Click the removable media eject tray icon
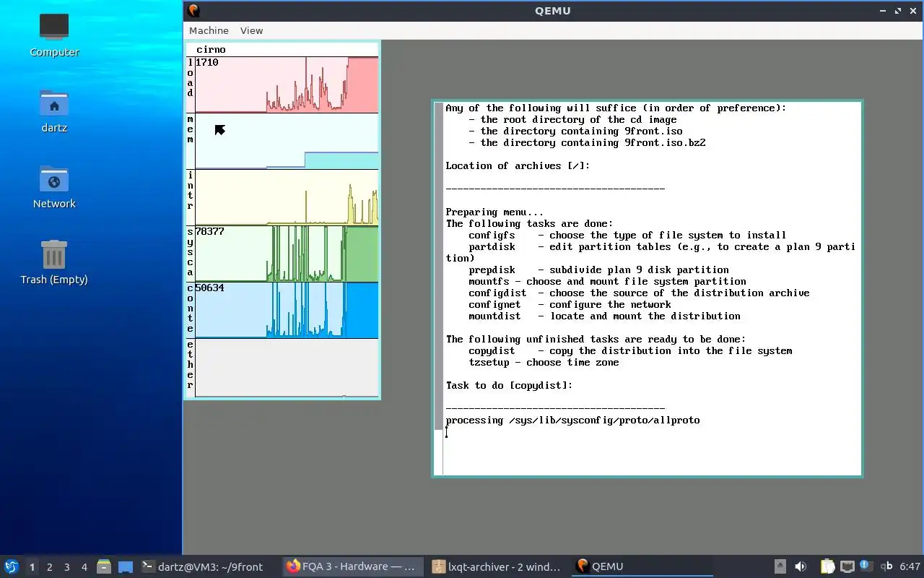Viewport: 924px width, 578px height. 780,566
